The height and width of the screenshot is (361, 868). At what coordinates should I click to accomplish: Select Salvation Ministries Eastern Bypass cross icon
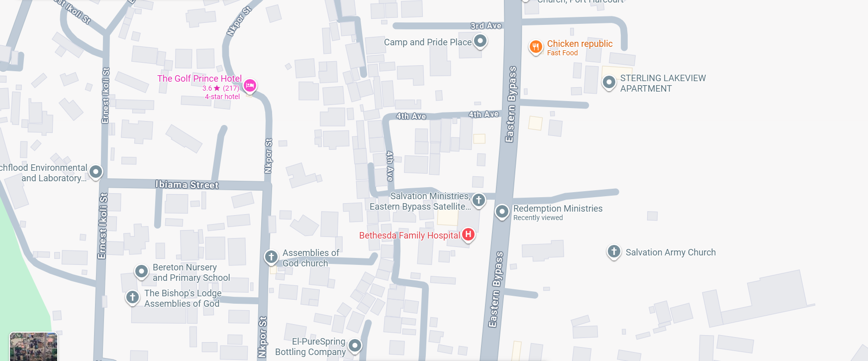[x=479, y=200]
